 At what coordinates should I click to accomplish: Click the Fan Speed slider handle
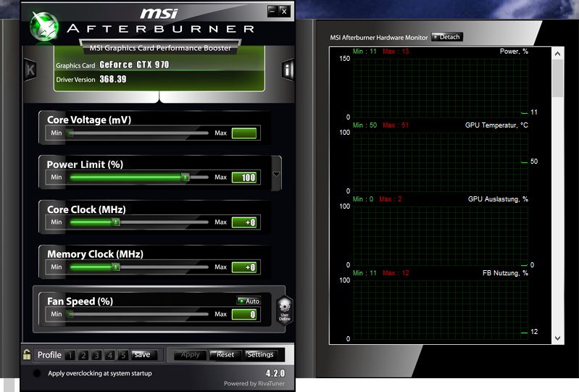pos(70,314)
